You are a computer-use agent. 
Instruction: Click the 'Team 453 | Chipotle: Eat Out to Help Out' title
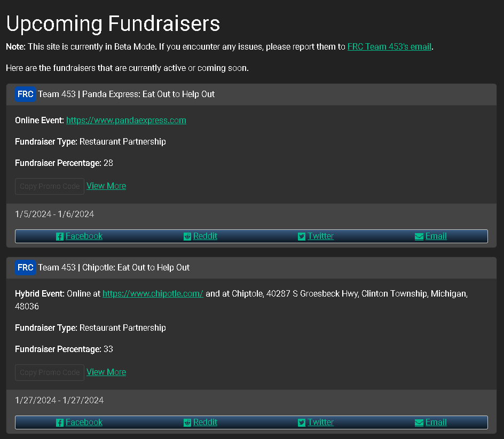pyautogui.click(x=114, y=268)
